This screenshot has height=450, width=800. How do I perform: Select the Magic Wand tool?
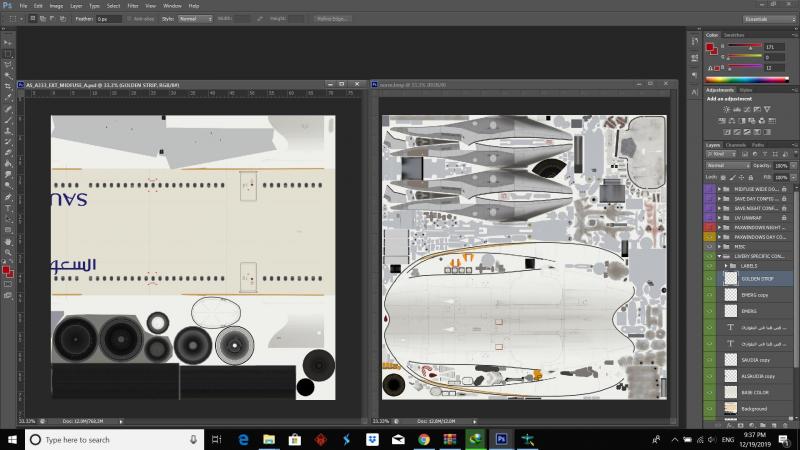click(x=7, y=76)
